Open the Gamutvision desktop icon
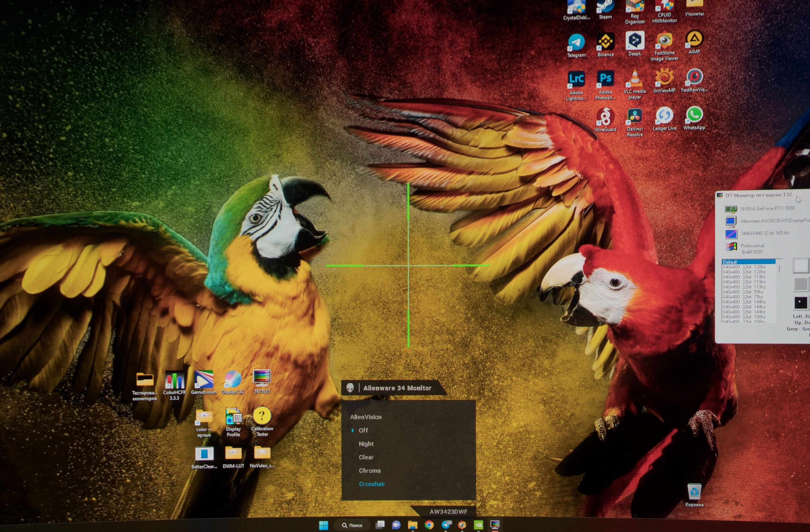The width and height of the screenshot is (810, 532). (x=203, y=379)
